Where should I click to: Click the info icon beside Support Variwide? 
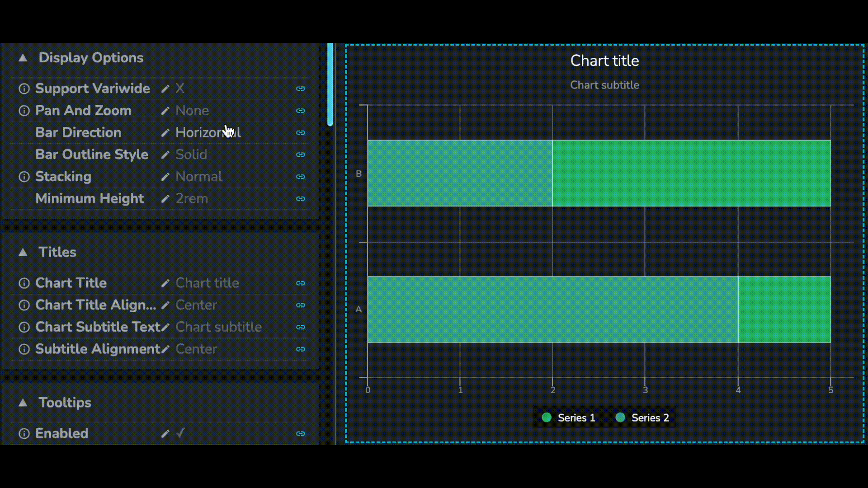[x=24, y=89]
